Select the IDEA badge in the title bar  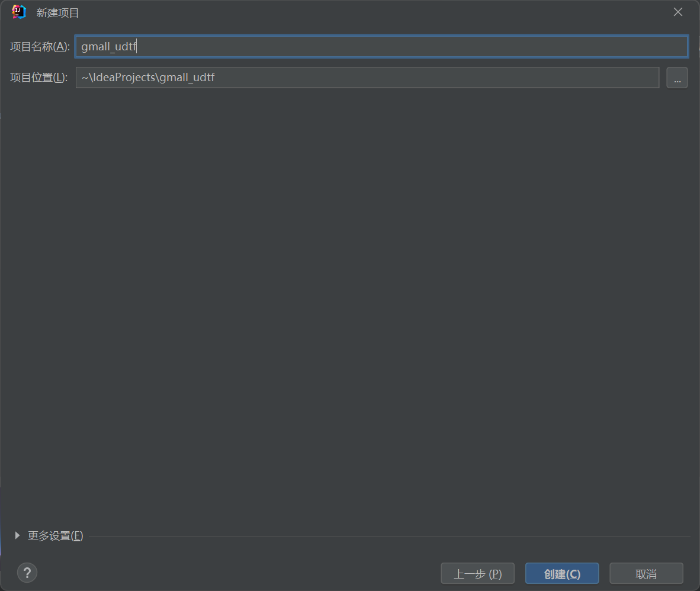[18, 11]
